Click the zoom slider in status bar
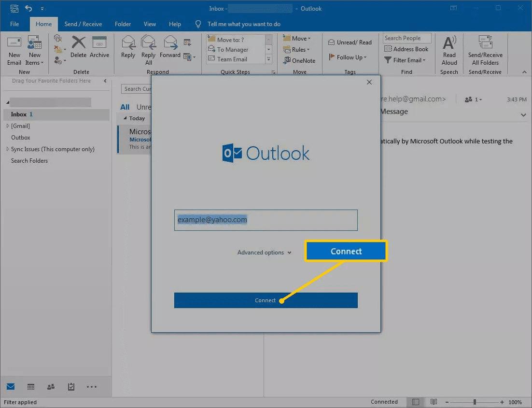 pyautogui.click(x=475, y=402)
